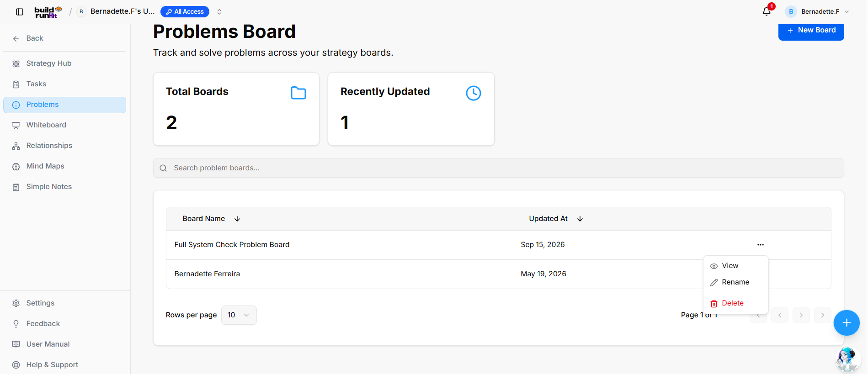
Task: Click the Bernadette.F's workspace name
Action: point(122,11)
